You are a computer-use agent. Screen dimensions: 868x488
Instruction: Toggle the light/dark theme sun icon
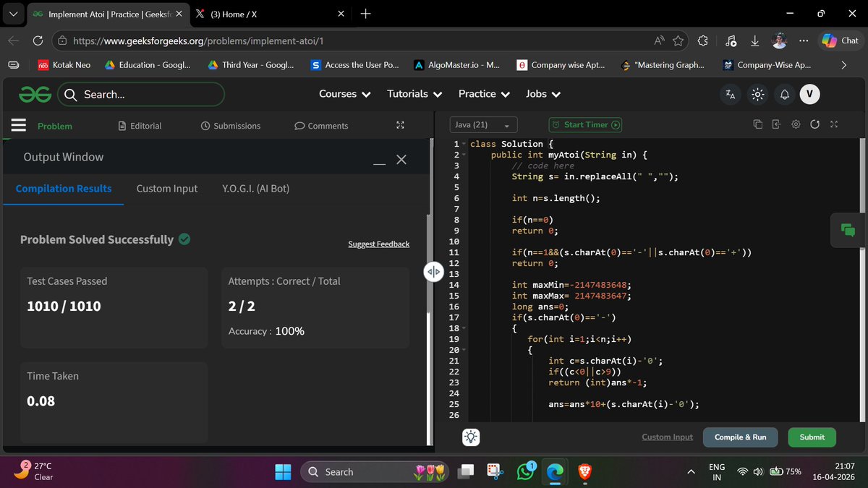click(757, 94)
